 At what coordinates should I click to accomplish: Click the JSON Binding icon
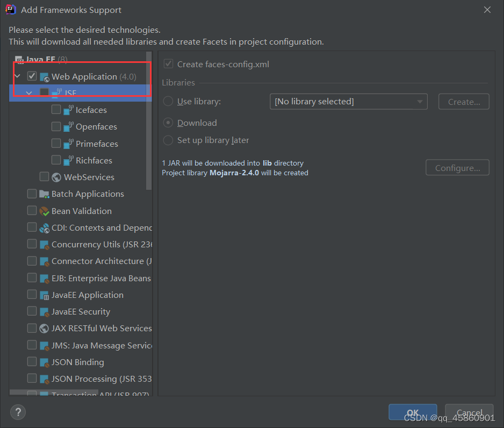pos(44,362)
